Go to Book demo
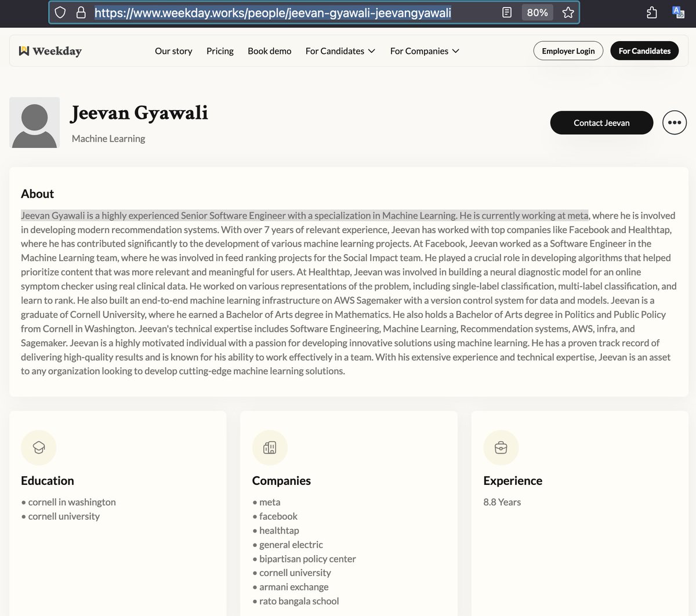 [270, 51]
